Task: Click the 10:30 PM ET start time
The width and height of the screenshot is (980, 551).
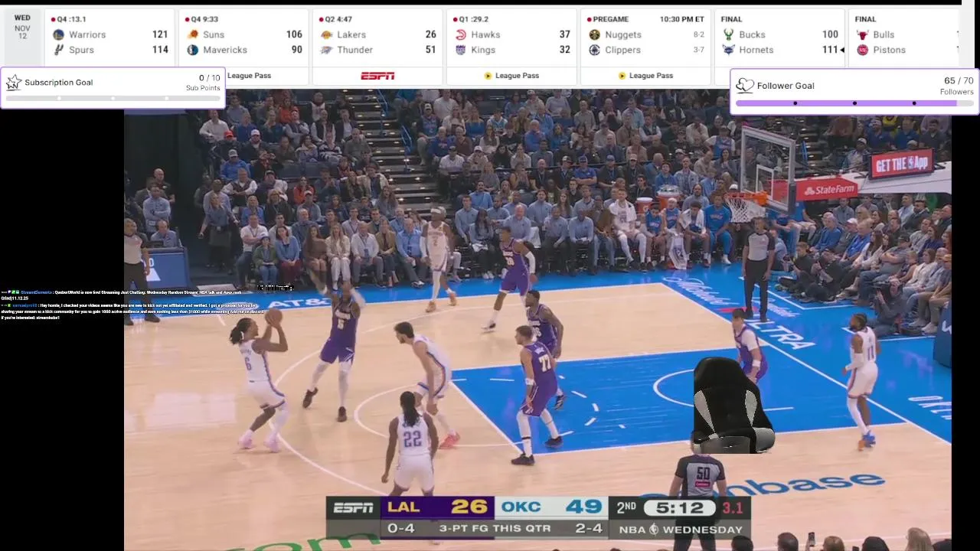Action: (x=682, y=19)
